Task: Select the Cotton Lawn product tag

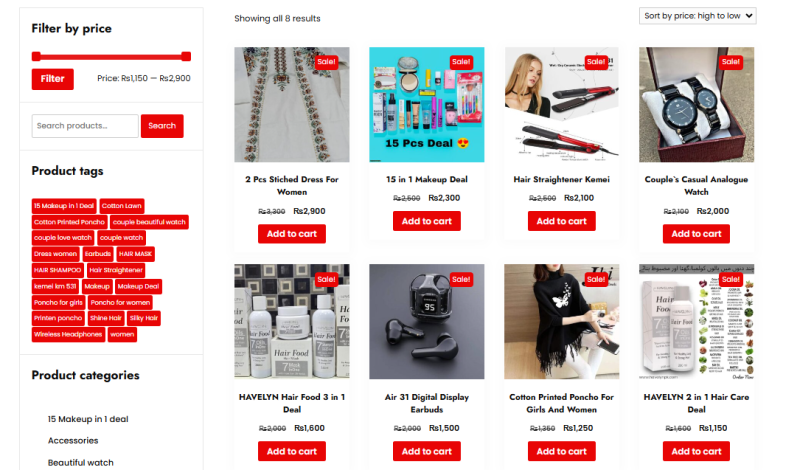Action: pyautogui.click(x=121, y=206)
